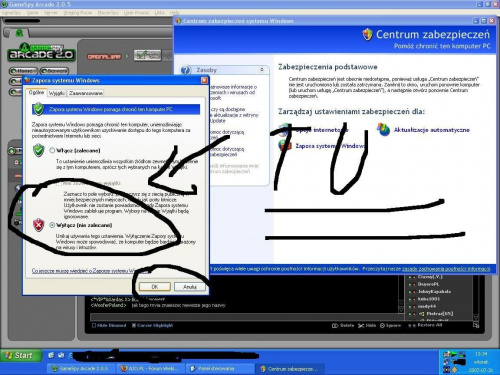
Task: Toggle the Cursor Highlight checkbox
Action: click(134, 325)
